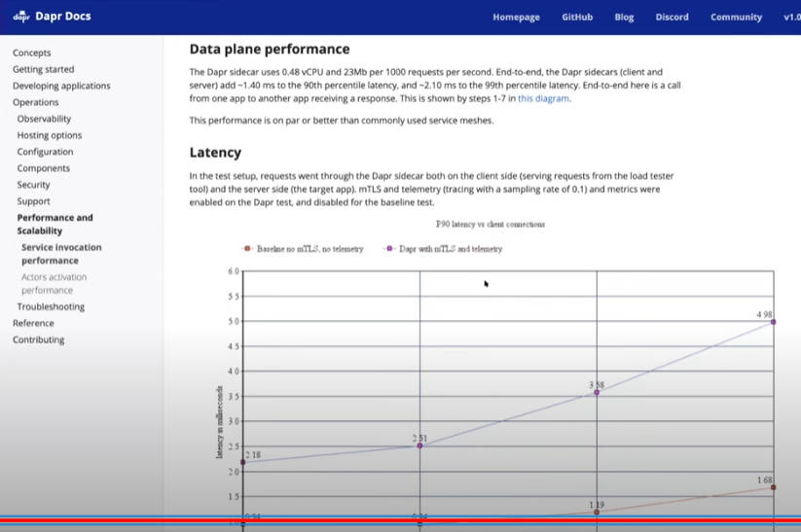Viewport: 801px width, 532px height.
Task: Go to GitHub from the top bar
Action: pos(577,17)
